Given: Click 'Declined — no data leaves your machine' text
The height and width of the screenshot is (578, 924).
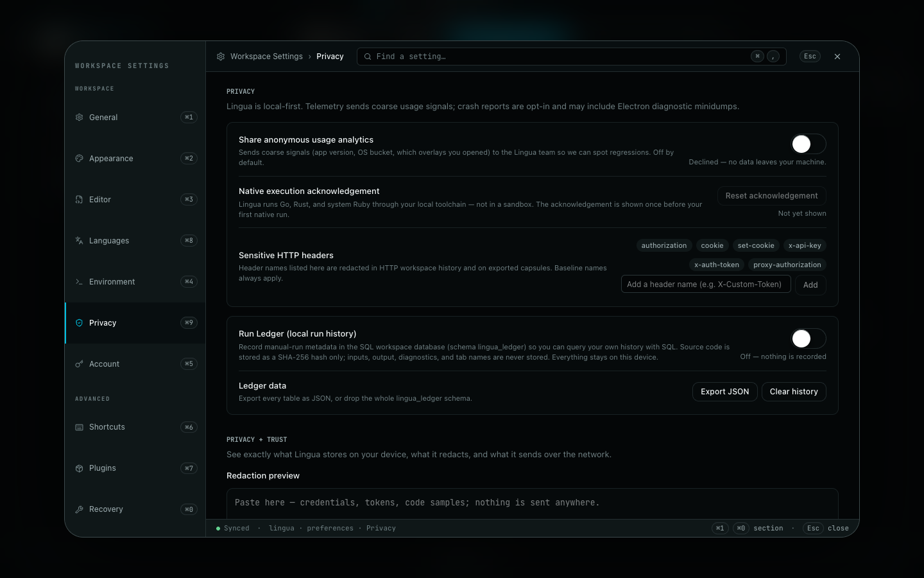Looking at the screenshot, I should (x=757, y=162).
